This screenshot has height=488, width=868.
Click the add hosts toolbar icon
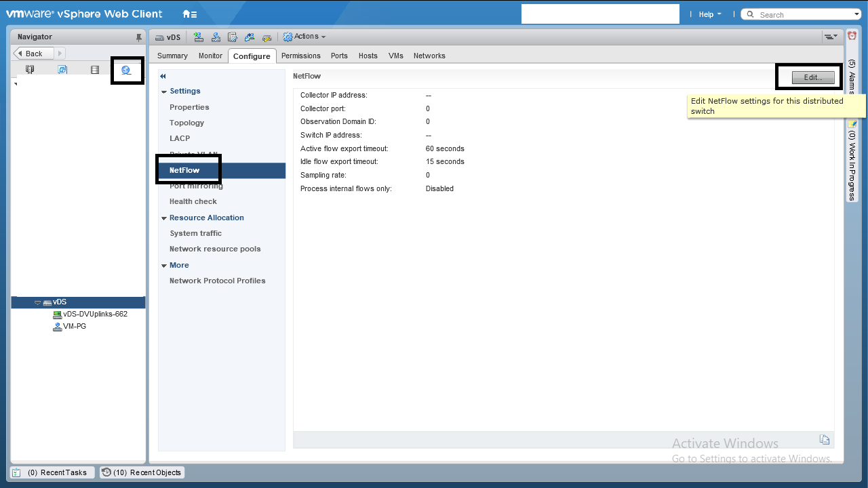coord(199,37)
